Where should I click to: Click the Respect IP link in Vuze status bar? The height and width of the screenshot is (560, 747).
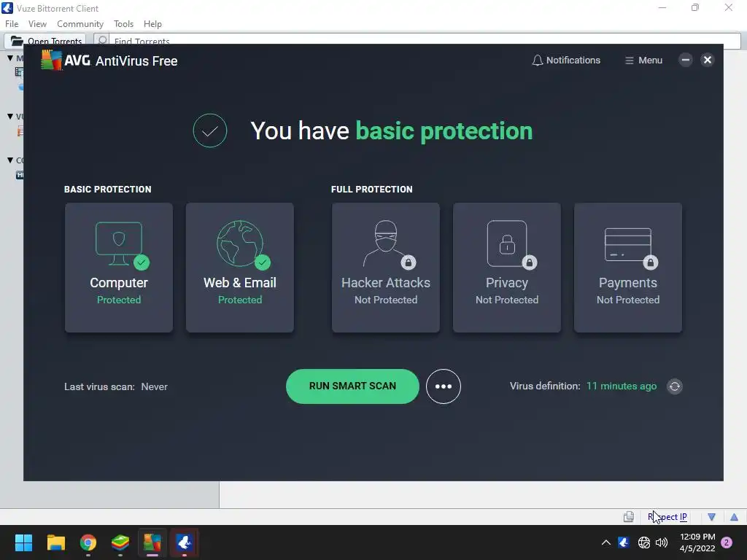pos(667,517)
